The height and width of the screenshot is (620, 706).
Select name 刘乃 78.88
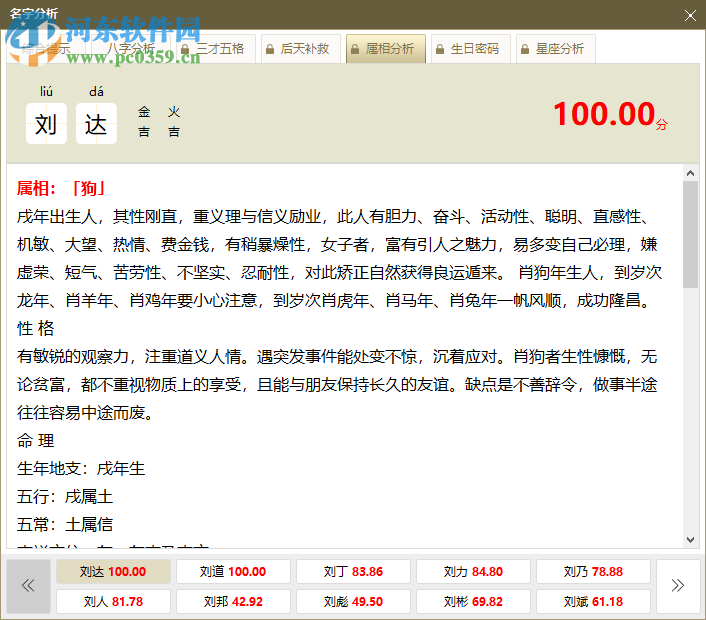(x=593, y=571)
